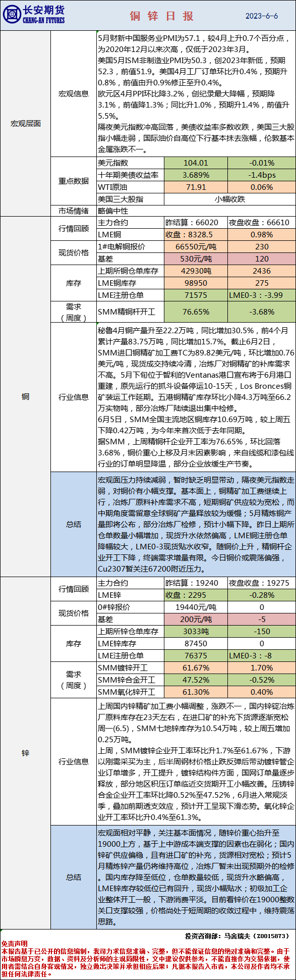Select the WTI原油 71.91 orange cell

pos(196,187)
